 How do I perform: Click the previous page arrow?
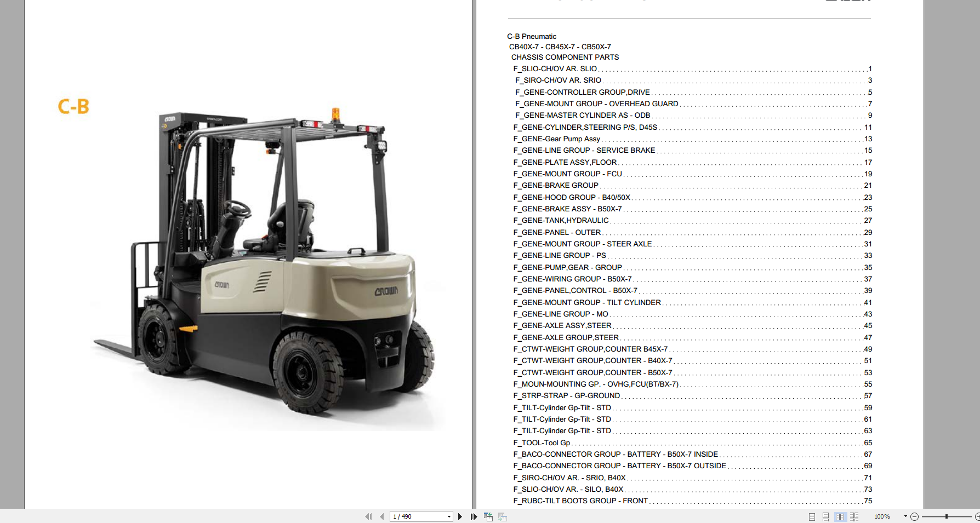click(381, 516)
